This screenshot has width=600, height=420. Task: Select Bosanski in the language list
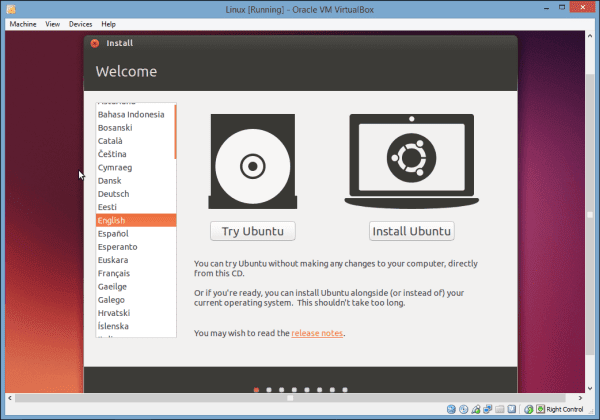pyautogui.click(x=135, y=128)
